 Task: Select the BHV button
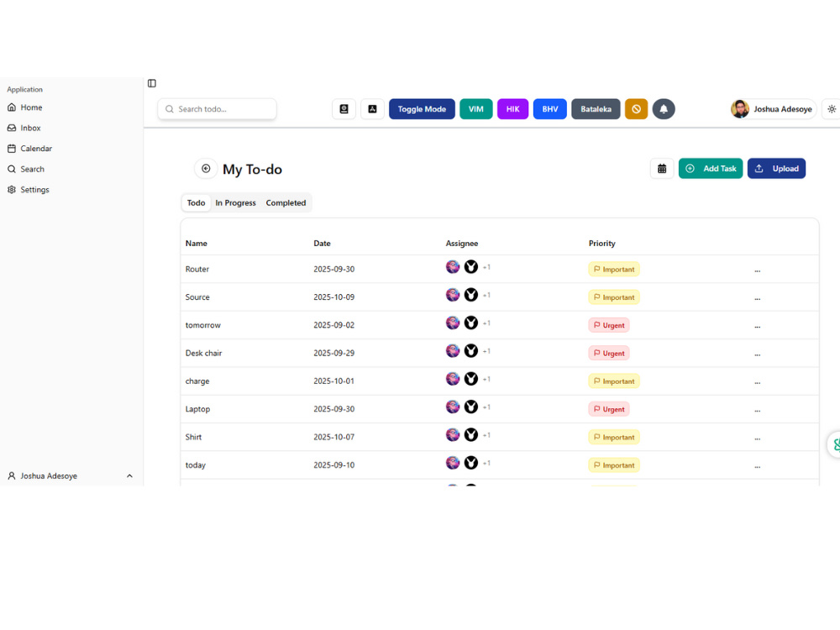click(x=549, y=108)
